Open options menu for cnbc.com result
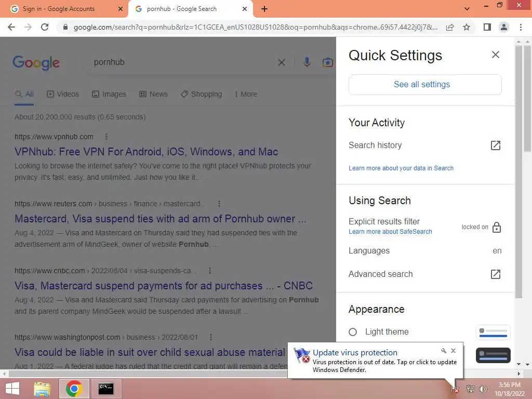This screenshot has width=532, height=399. [x=210, y=271]
